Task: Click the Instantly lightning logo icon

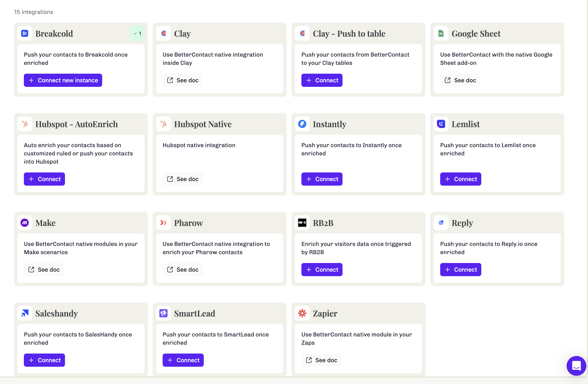Action: pos(302,124)
